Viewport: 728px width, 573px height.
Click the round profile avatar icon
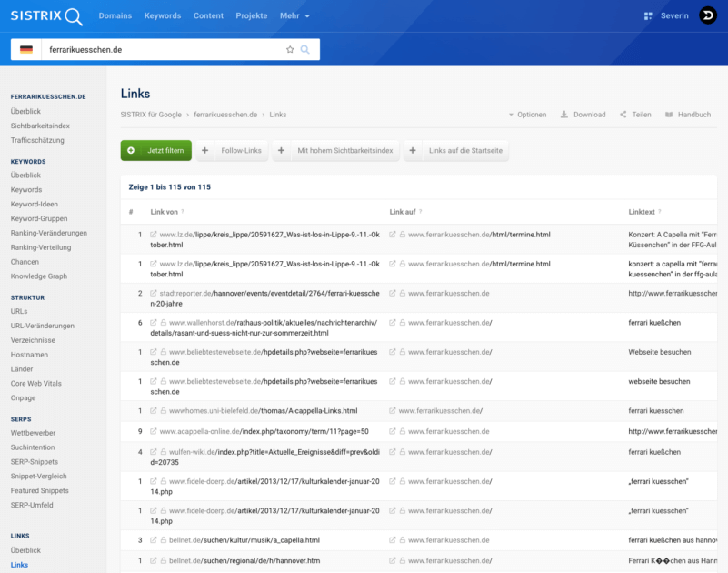(707, 15)
